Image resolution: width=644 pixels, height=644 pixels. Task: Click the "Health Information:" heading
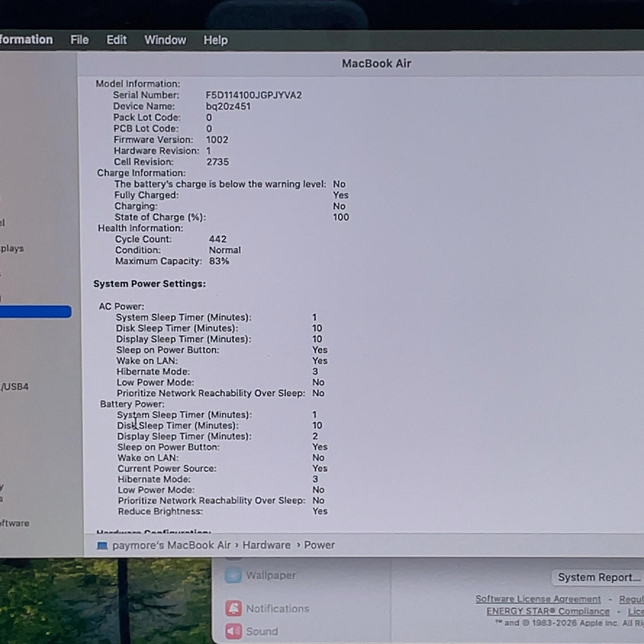(x=141, y=228)
